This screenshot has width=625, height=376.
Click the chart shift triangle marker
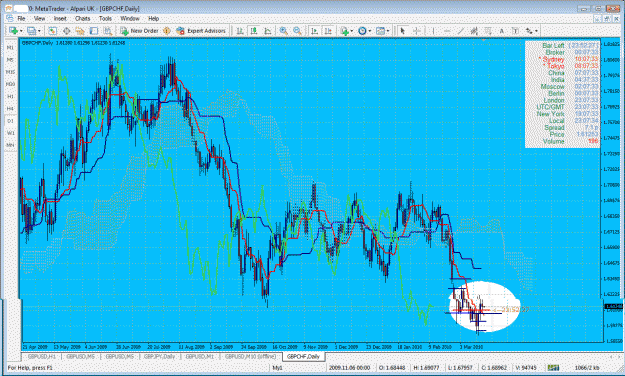[x=484, y=40]
